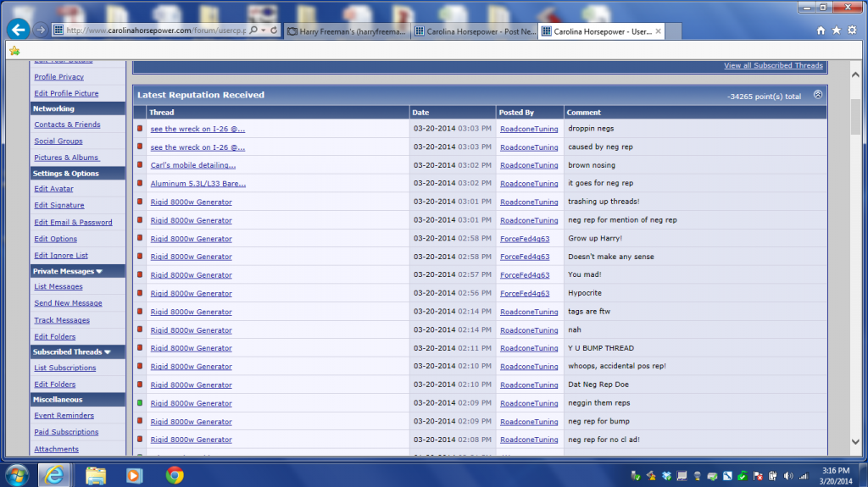Image resolution: width=868 pixels, height=487 pixels.
Task: Click the search magnifier in address bar
Action: click(x=253, y=30)
